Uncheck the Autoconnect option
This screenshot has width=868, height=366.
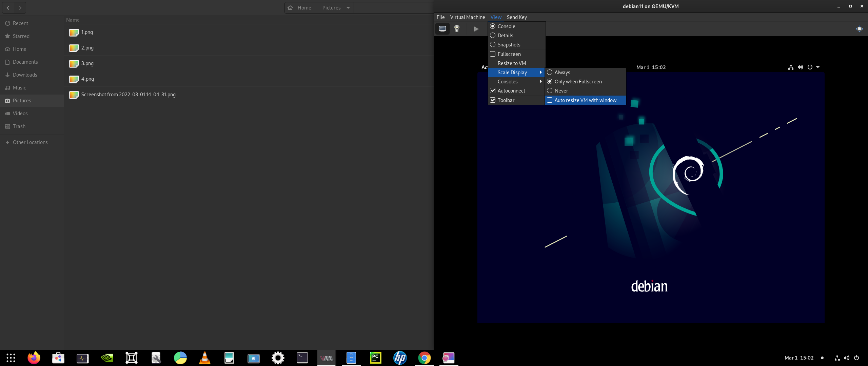click(511, 91)
